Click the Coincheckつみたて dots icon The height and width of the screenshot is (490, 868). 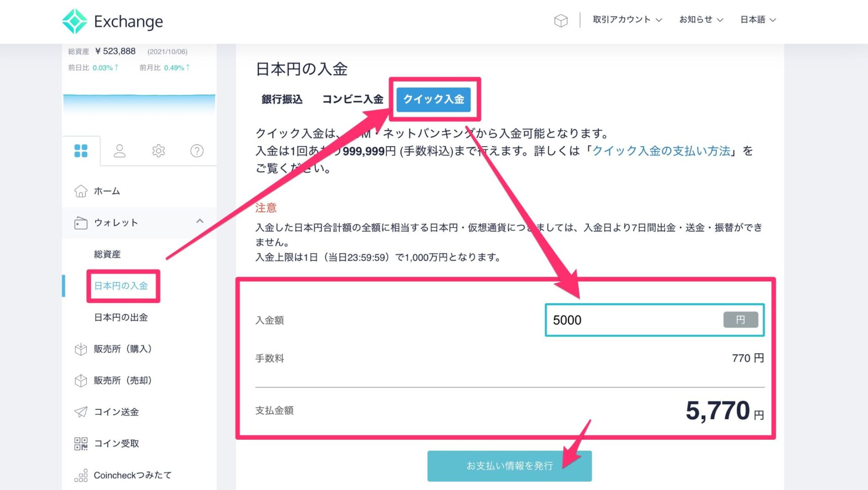point(81,475)
